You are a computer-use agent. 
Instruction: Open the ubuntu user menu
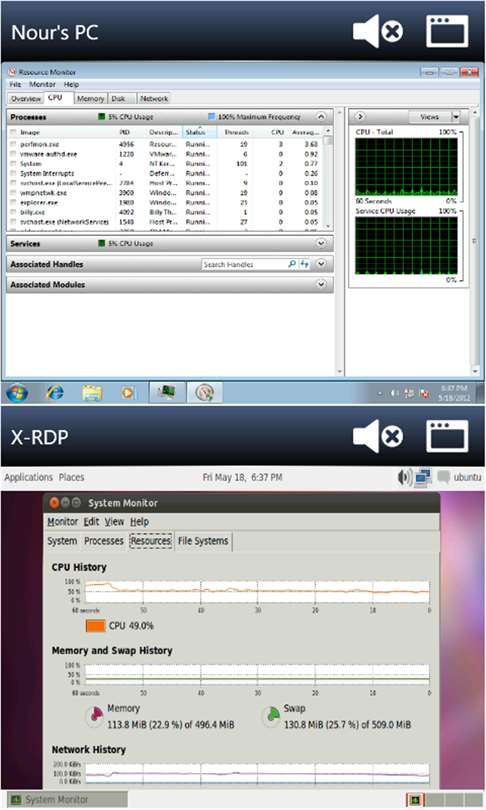pyautogui.click(x=467, y=477)
